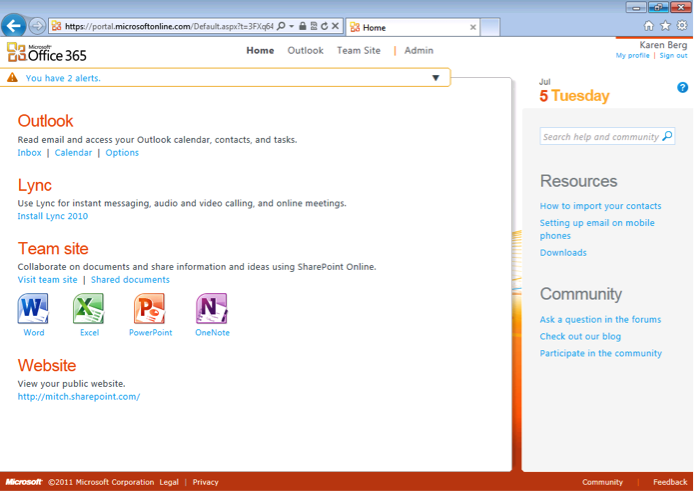Select the Home navigation item
Viewport: 694px width, 491px height.
[260, 50]
